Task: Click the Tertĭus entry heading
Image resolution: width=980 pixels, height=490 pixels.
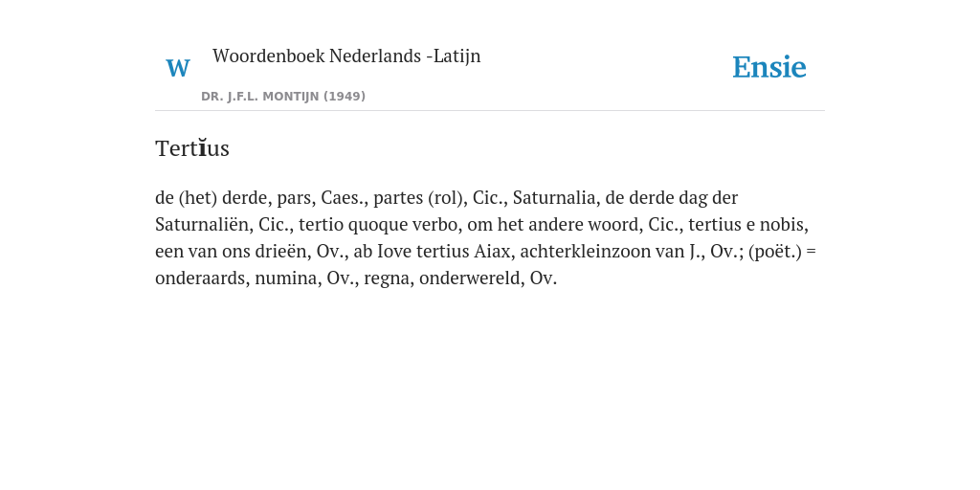Action: [192, 148]
